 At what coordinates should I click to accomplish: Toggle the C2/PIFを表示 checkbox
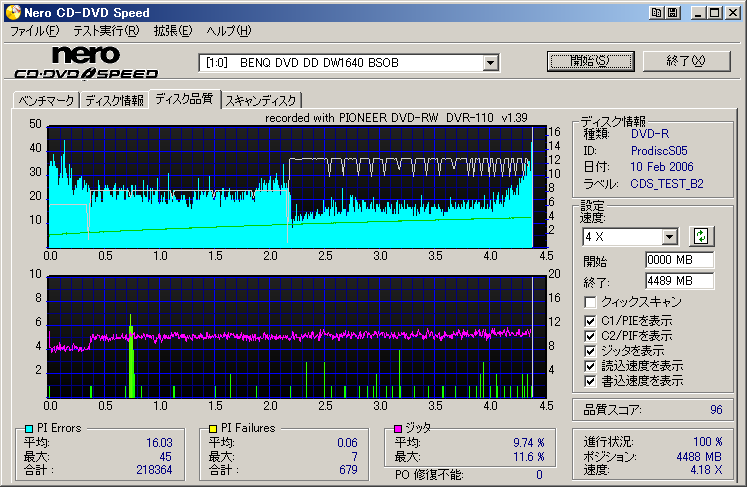tap(590, 336)
